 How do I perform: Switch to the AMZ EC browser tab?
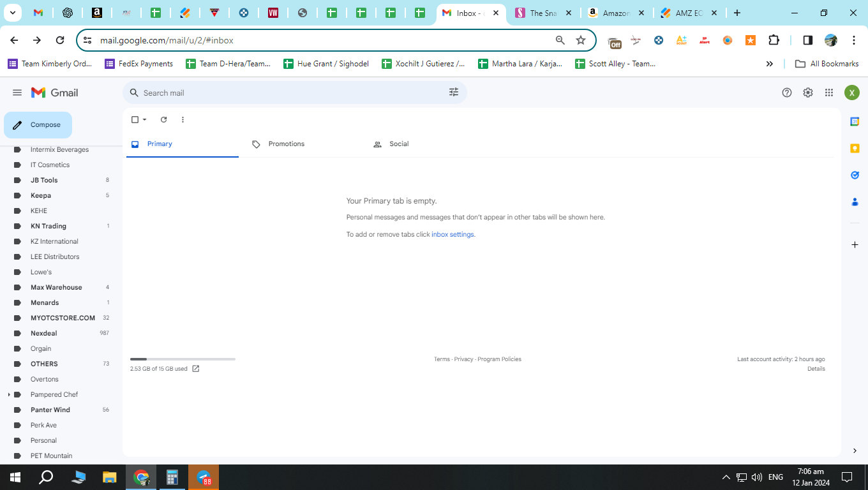[689, 13]
